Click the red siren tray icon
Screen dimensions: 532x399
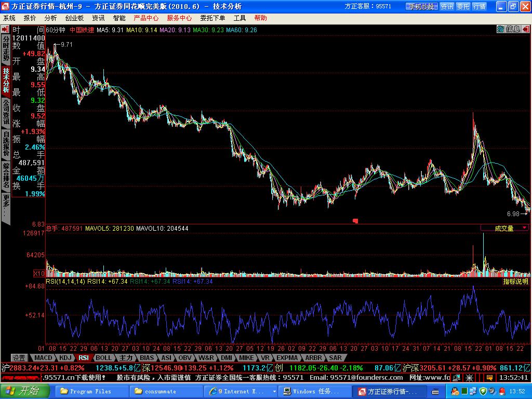pos(502,392)
